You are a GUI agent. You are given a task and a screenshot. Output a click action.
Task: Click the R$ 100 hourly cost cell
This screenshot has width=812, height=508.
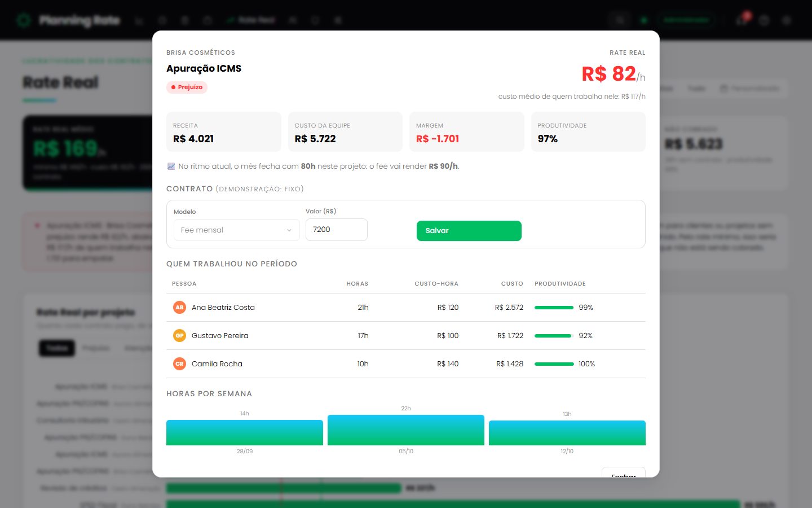(448, 336)
